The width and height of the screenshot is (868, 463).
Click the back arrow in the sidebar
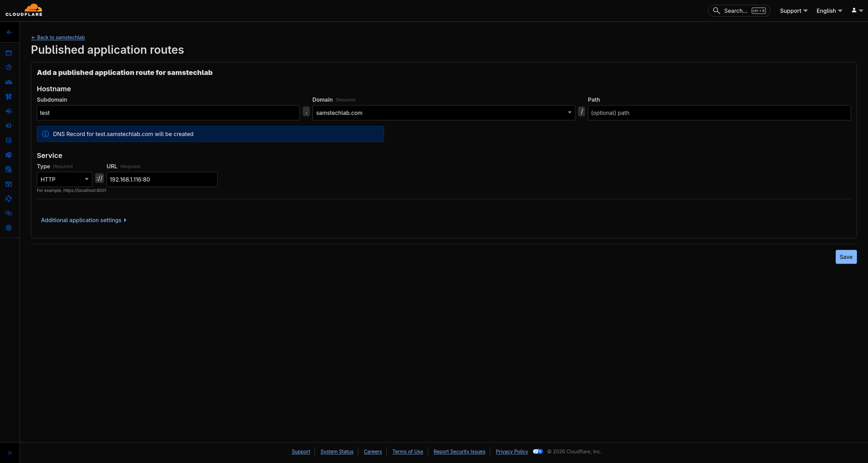pyautogui.click(x=10, y=33)
